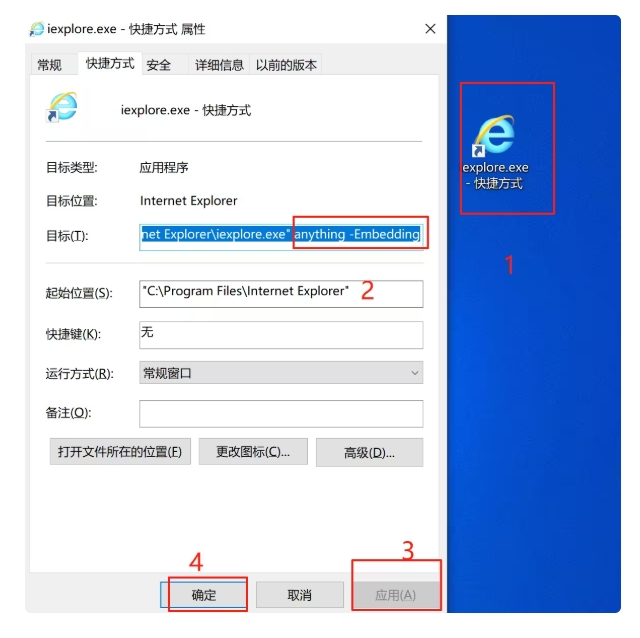The height and width of the screenshot is (638, 640).
Task: Select the 快捷方式 tab
Action: [110, 63]
